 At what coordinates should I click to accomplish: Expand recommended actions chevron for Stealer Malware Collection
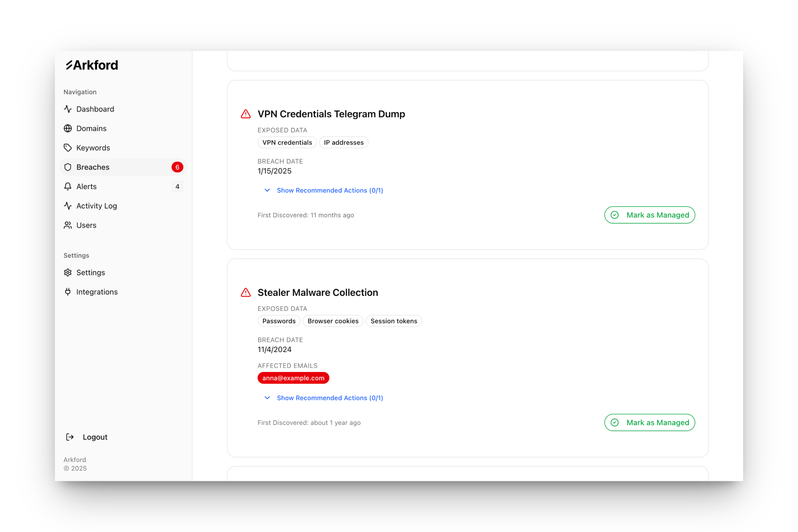tap(267, 398)
